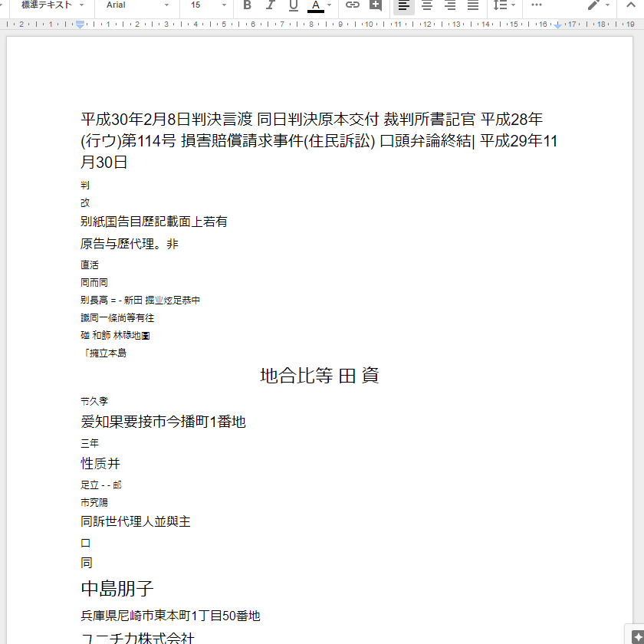Click the line 同訴世代理人並與主
The image size is (644, 644).
click(136, 521)
